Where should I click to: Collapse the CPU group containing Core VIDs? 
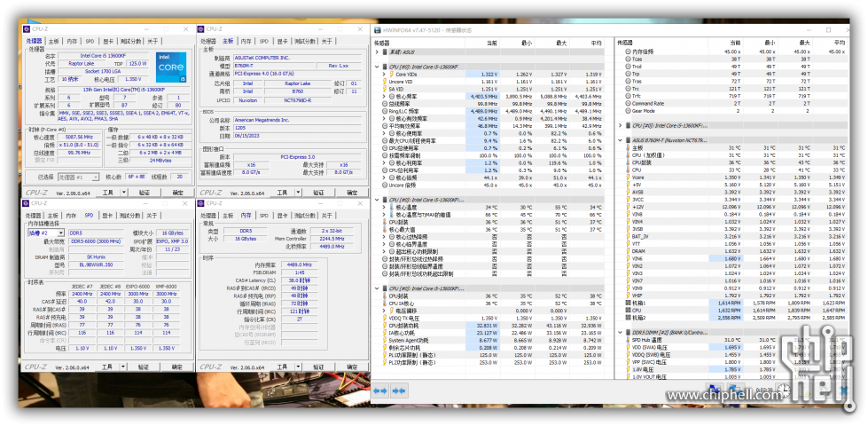(377, 67)
